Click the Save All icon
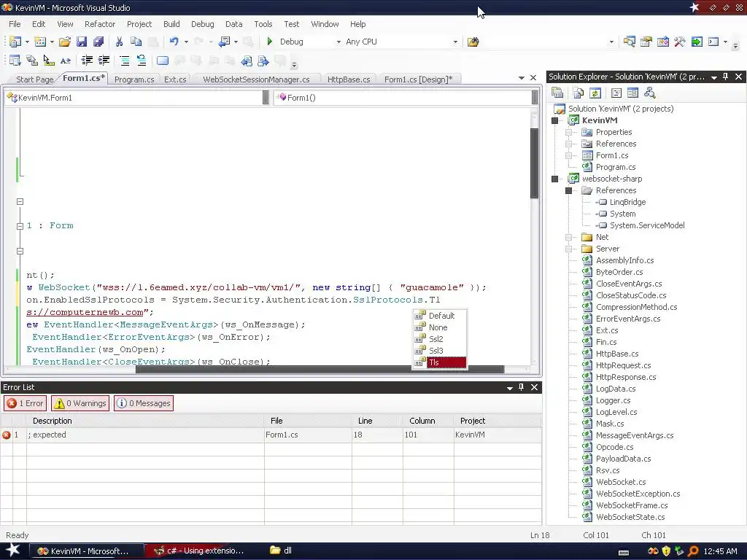 pyautogui.click(x=98, y=42)
